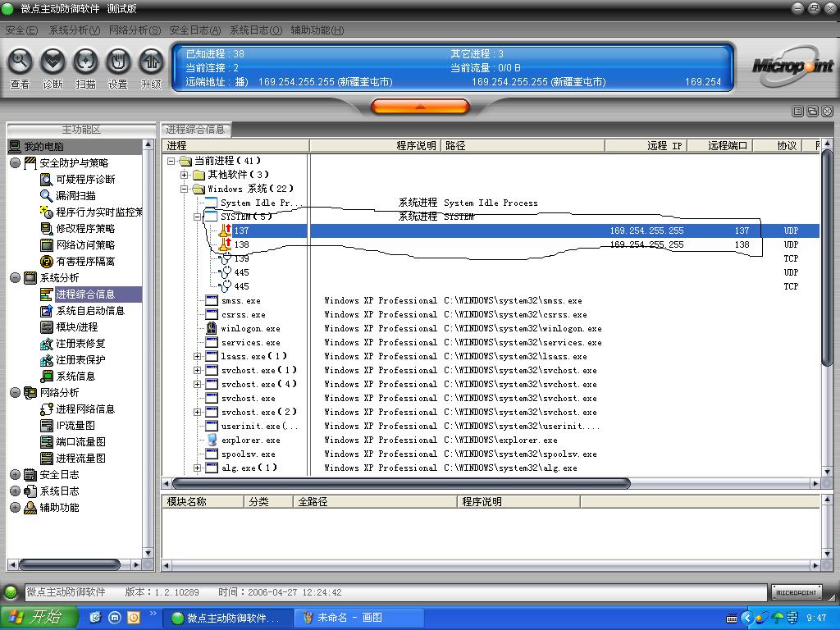This screenshot has height=630, width=840.
Task: Open the 系统日志(O) menu
Action: (256, 30)
